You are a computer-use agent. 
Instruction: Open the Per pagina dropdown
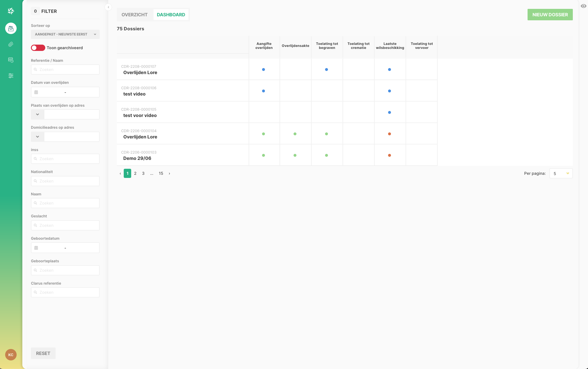[x=561, y=174]
